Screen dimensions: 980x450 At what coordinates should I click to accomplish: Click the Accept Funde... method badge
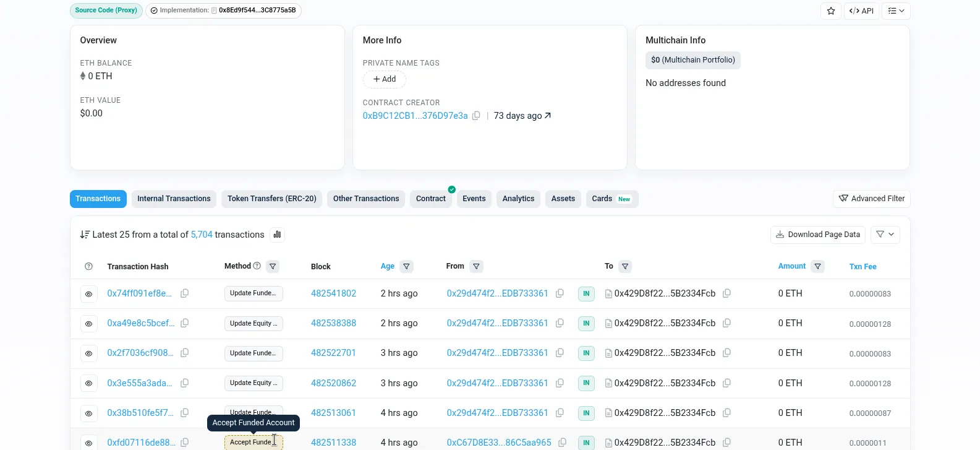tap(254, 442)
